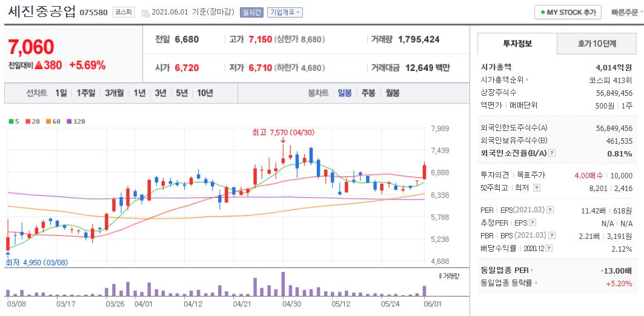Screen dimensions: 644x316
Task: Click the 거래량 volume legend marker
Action: coord(448,276)
